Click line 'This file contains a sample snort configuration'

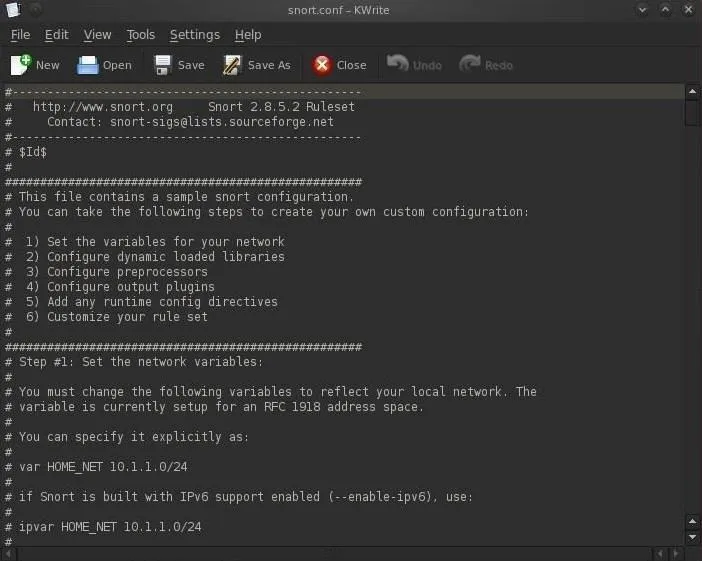179,197
